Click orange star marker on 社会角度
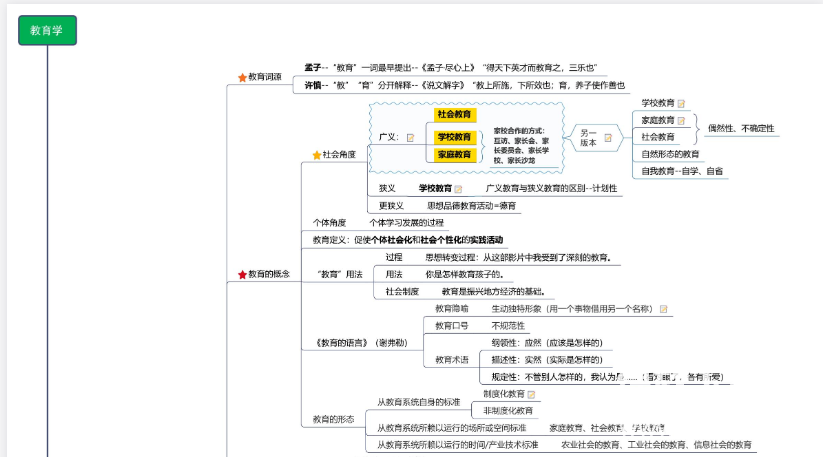 [316, 155]
